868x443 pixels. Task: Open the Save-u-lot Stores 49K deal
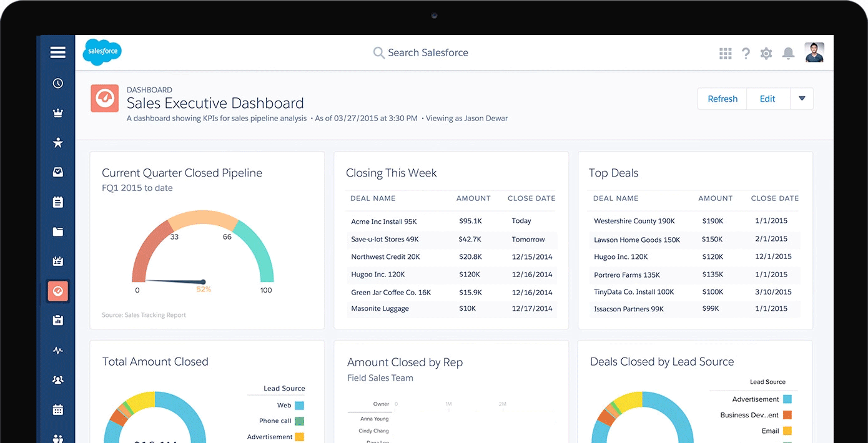click(x=385, y=239)
